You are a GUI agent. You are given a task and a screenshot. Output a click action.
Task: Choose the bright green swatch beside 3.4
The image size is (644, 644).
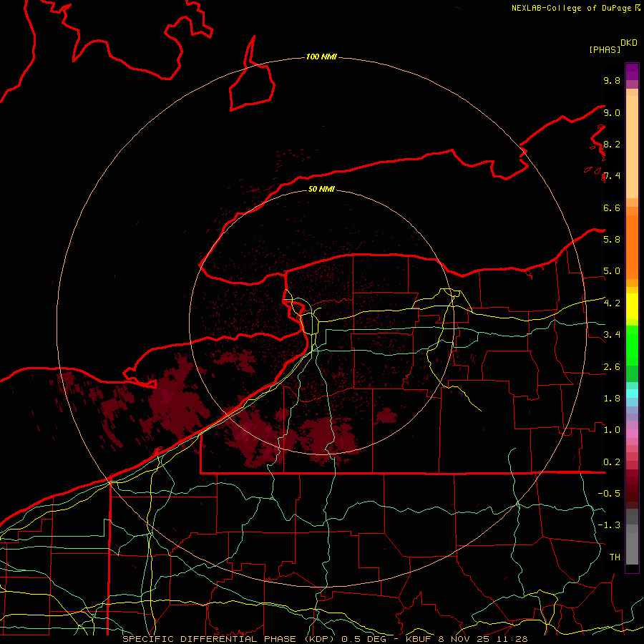632,335
